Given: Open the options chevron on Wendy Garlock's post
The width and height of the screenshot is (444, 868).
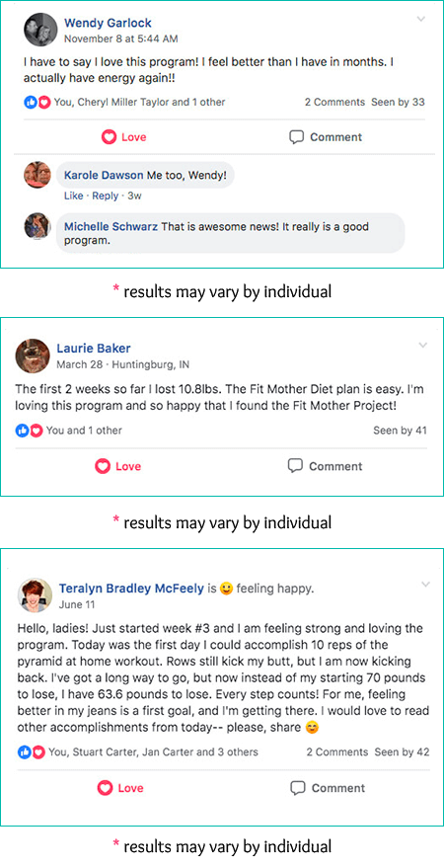Looking at the screenshot, I should point(420,20).
